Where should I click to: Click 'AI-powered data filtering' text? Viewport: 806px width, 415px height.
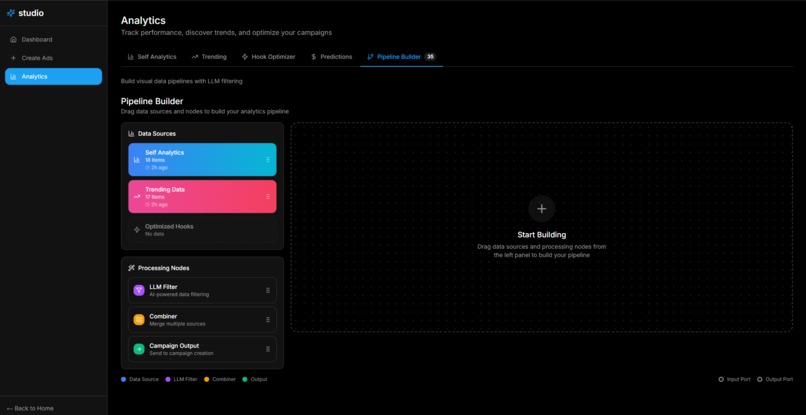179,295
